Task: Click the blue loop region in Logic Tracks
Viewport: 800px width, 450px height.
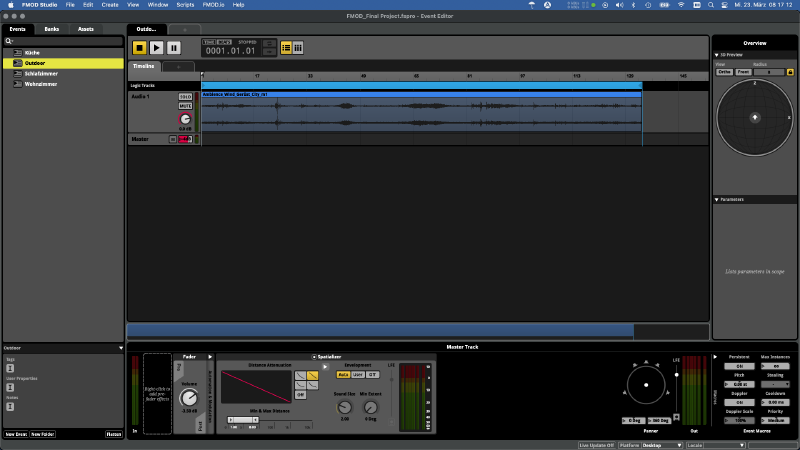Action: [421, 85]
